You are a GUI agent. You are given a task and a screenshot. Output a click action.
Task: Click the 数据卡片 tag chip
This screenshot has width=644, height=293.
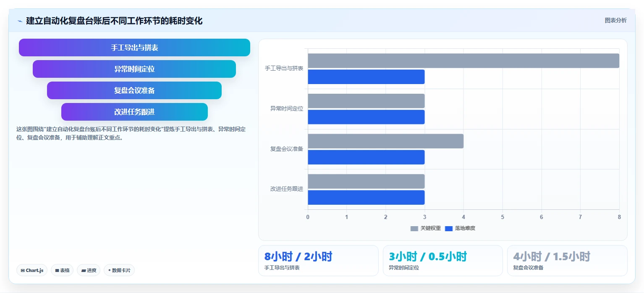119,270
